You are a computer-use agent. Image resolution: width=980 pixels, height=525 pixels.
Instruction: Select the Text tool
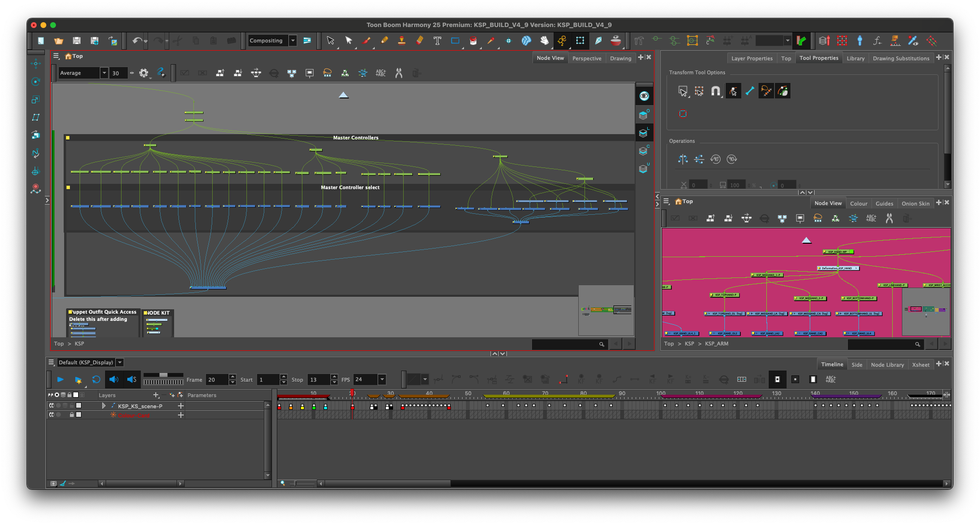(437, 41)
